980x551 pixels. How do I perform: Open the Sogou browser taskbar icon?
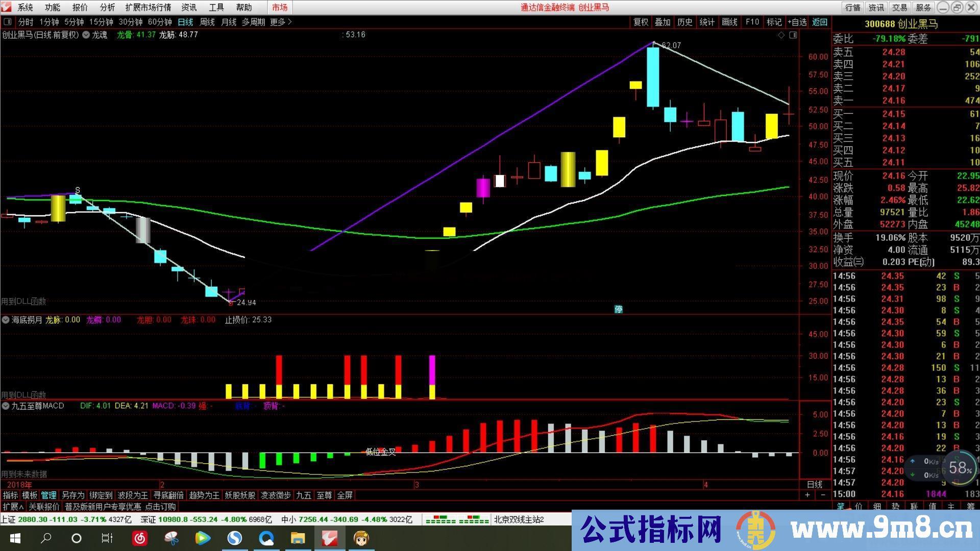[x=235, y=538]
